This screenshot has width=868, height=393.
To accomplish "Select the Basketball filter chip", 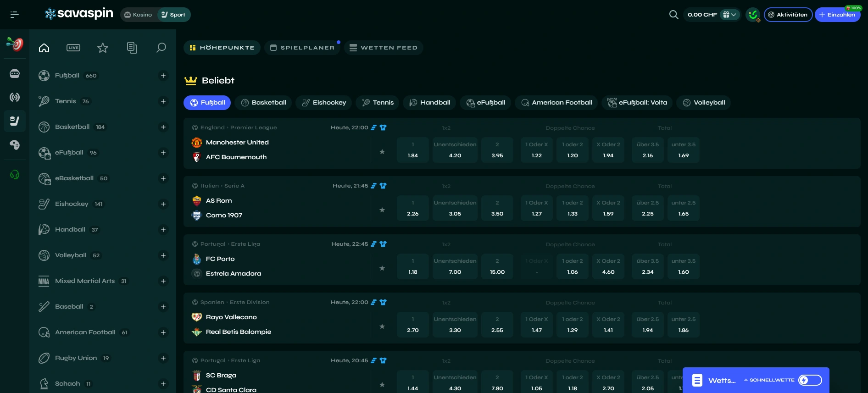I will click(x=264, y=103).
